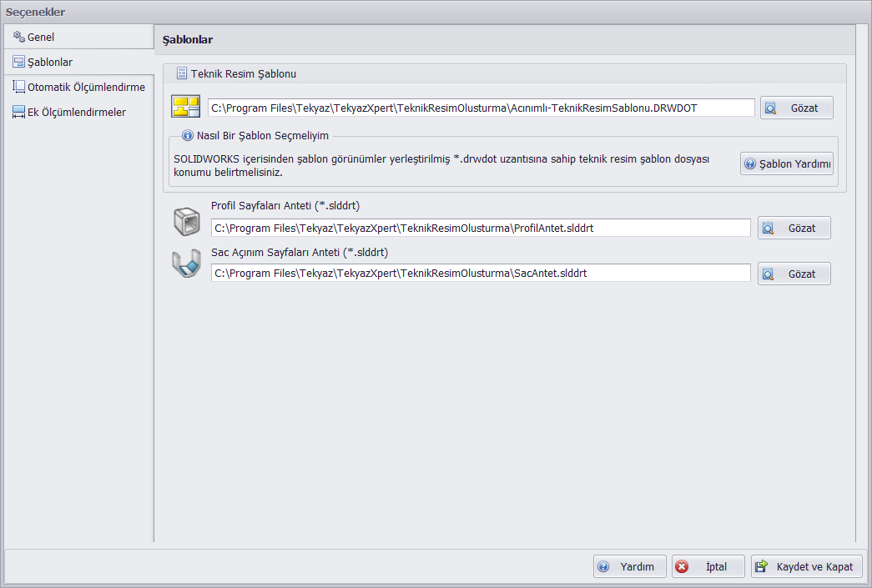Open the Genel settings page

point(78,37)
